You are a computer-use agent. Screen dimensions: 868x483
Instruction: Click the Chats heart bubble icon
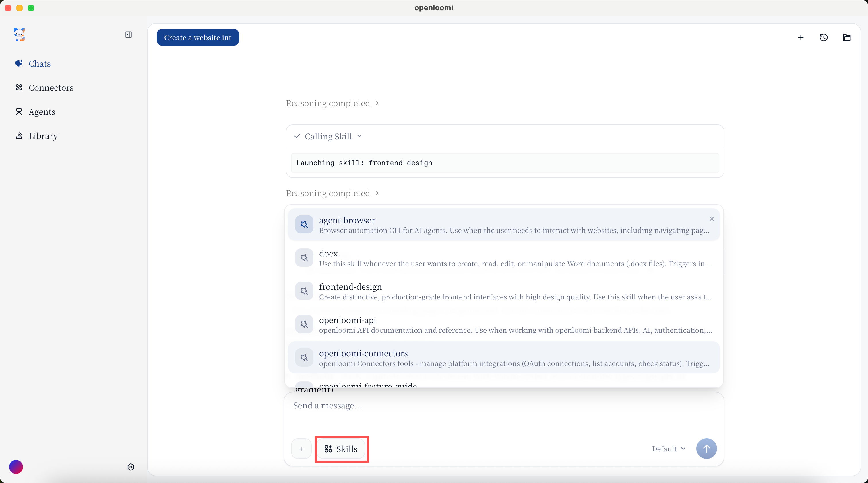pos(19,63)
